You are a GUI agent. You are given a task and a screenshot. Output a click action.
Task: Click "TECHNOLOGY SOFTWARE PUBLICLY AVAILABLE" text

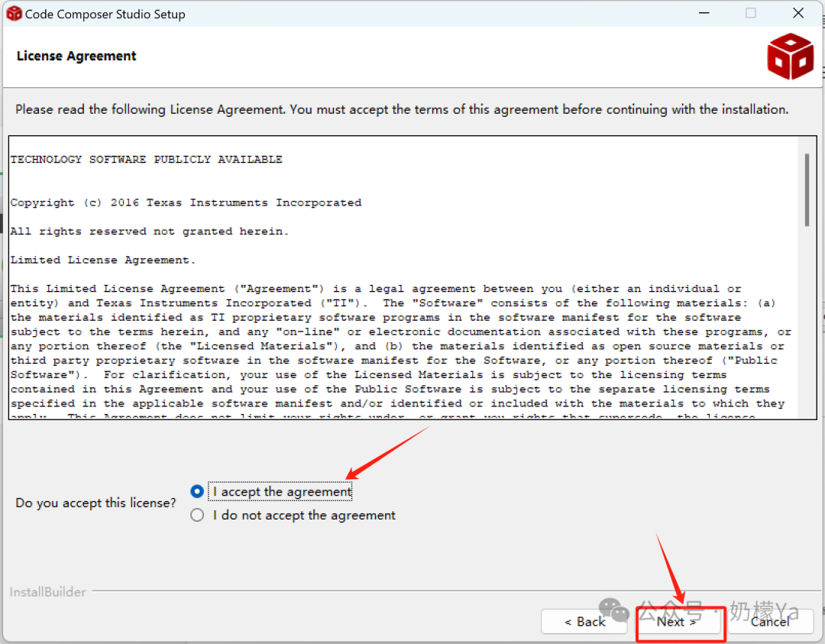146,160
